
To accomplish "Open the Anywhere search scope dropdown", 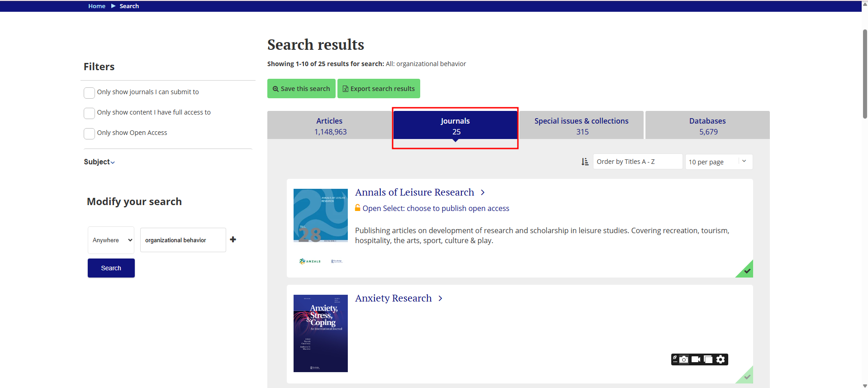I will click(111, 240).
